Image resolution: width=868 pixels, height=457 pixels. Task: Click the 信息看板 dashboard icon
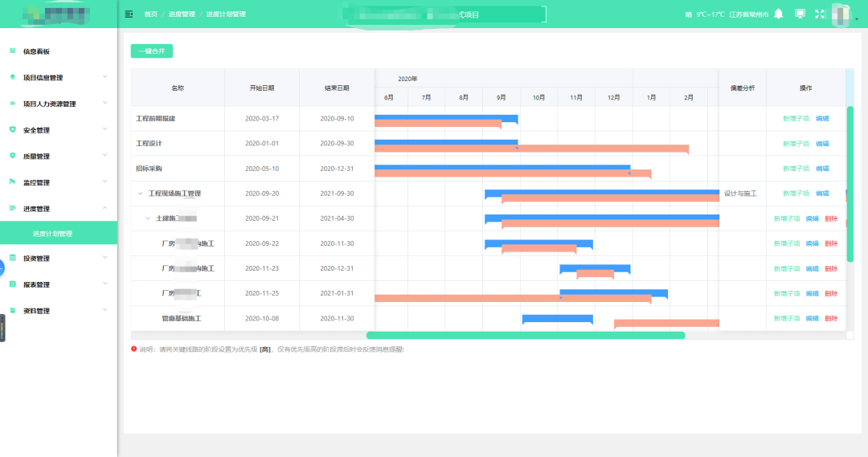click(x=13, y=51)
